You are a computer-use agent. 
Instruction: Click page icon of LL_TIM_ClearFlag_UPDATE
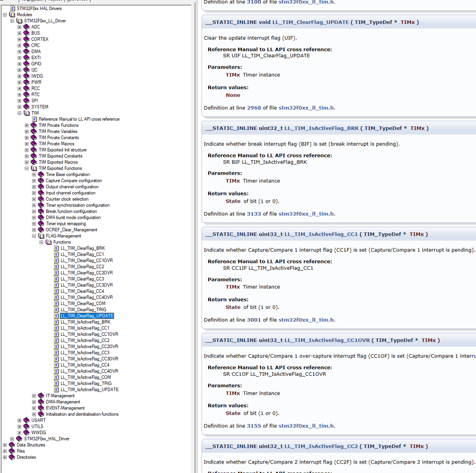(x=57, y=316)
